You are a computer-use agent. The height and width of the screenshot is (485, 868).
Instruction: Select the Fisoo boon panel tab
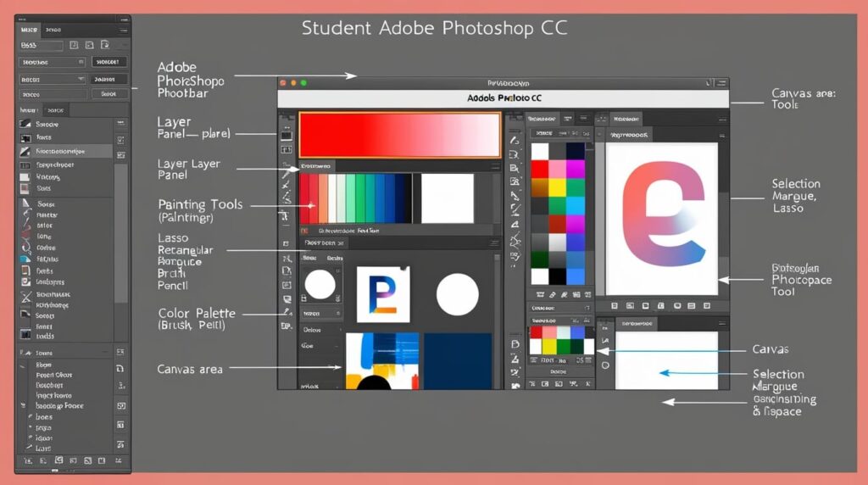click(324, 243)
